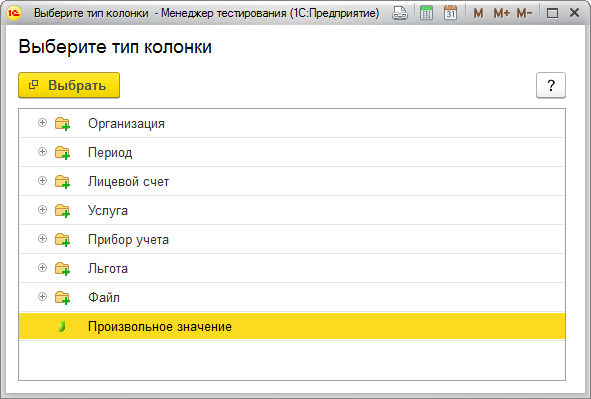Expand the Льгота group node
Image resolution: width=591 pixels, height=399 pixels.
point(43,268)
